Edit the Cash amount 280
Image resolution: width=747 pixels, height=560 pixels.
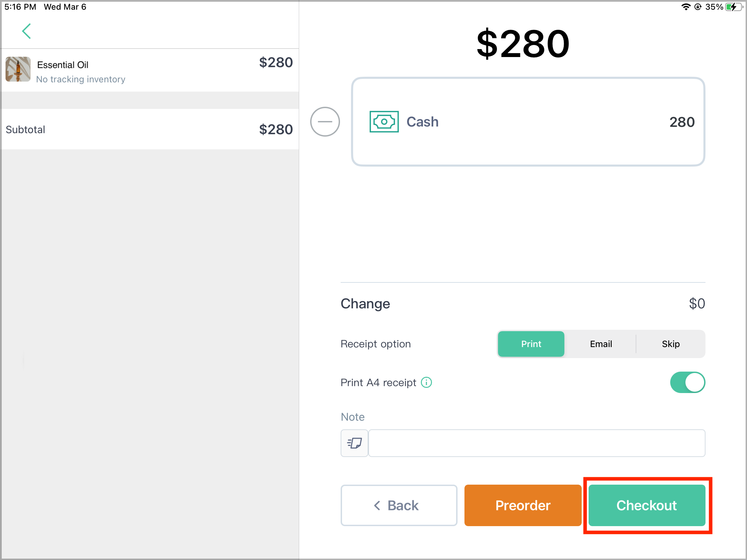pos(682,122)
